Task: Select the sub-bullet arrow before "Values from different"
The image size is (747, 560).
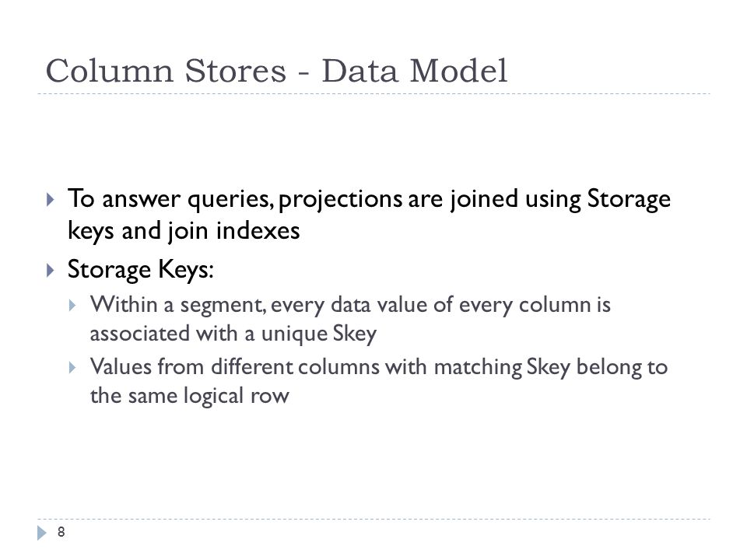Action: [x=72, y=368]
